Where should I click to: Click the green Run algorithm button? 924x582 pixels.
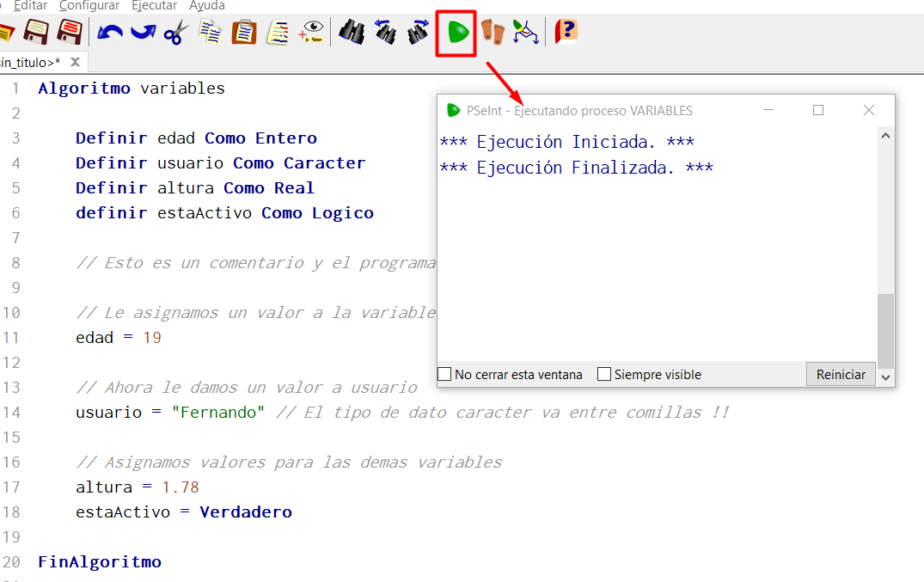[456, 34]
